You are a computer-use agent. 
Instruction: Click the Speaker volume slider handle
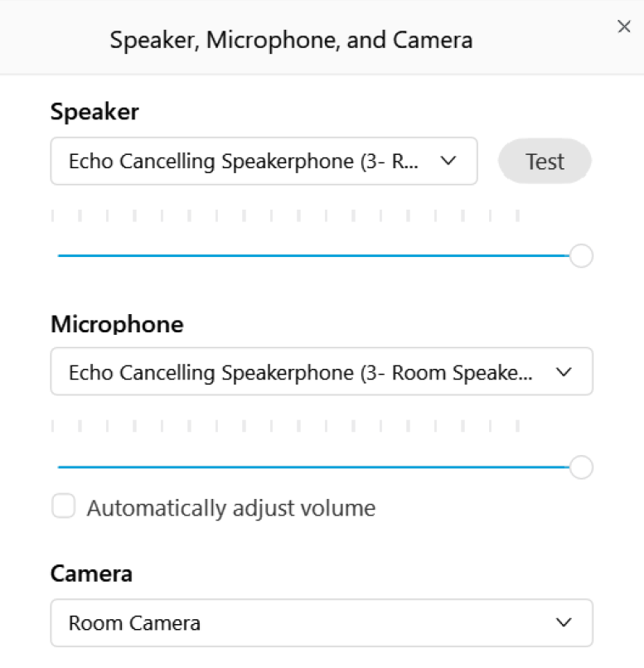click(582, 256)
